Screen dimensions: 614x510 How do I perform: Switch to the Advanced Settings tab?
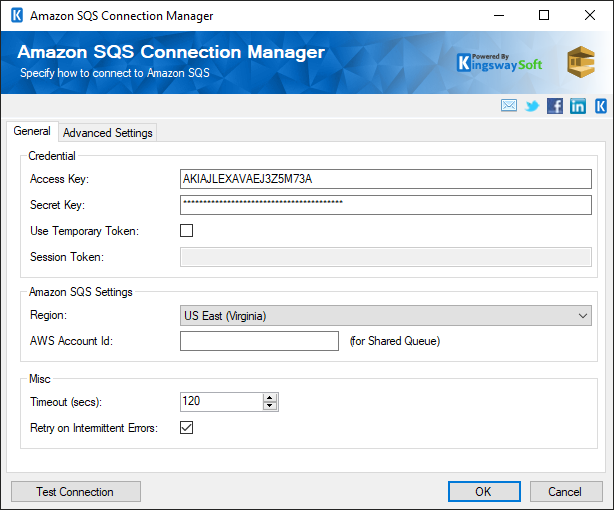tap(108, 133)
